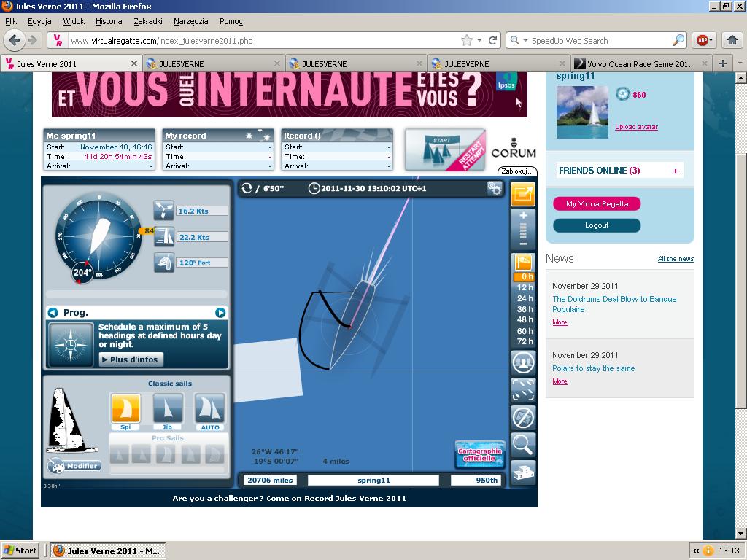Image resolution: width=747 pixels, height=560 pixels.
Task: Click the Logout button
Action: coord(596,225)
